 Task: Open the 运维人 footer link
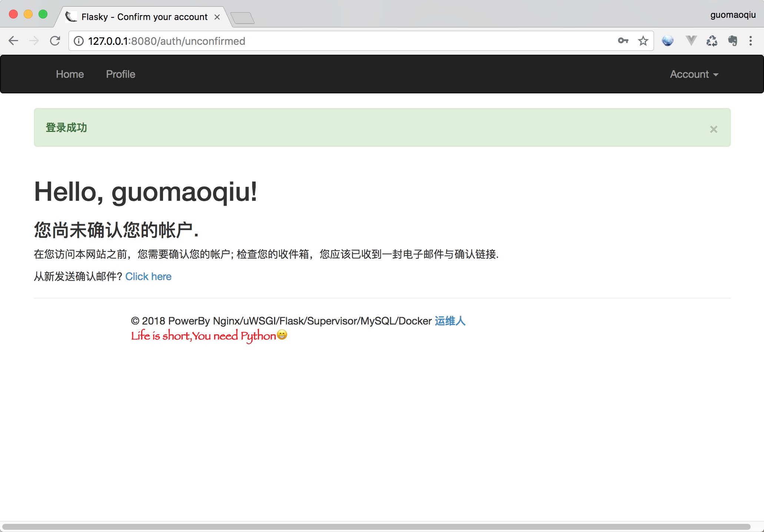450,321
